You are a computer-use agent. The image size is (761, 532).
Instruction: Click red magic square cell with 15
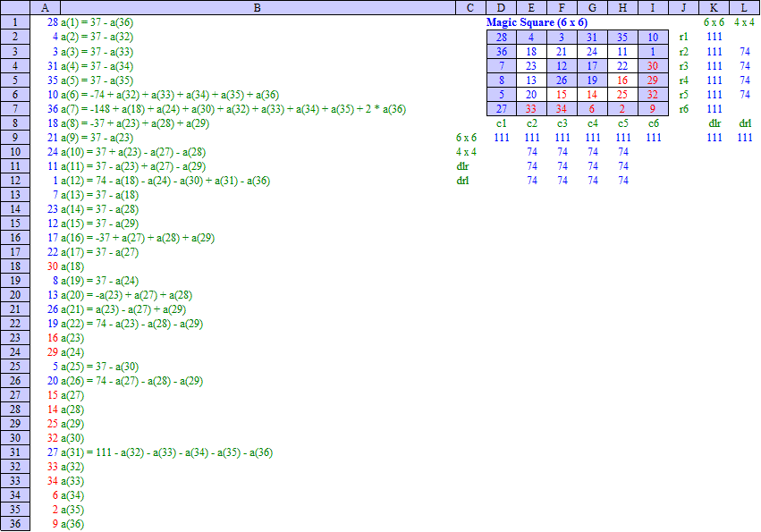(562, 95)
